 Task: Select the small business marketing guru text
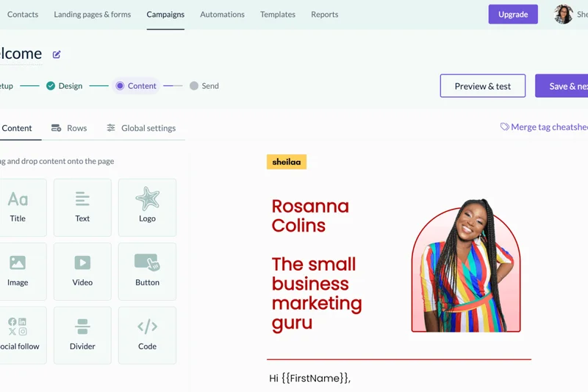click(317, 293)
